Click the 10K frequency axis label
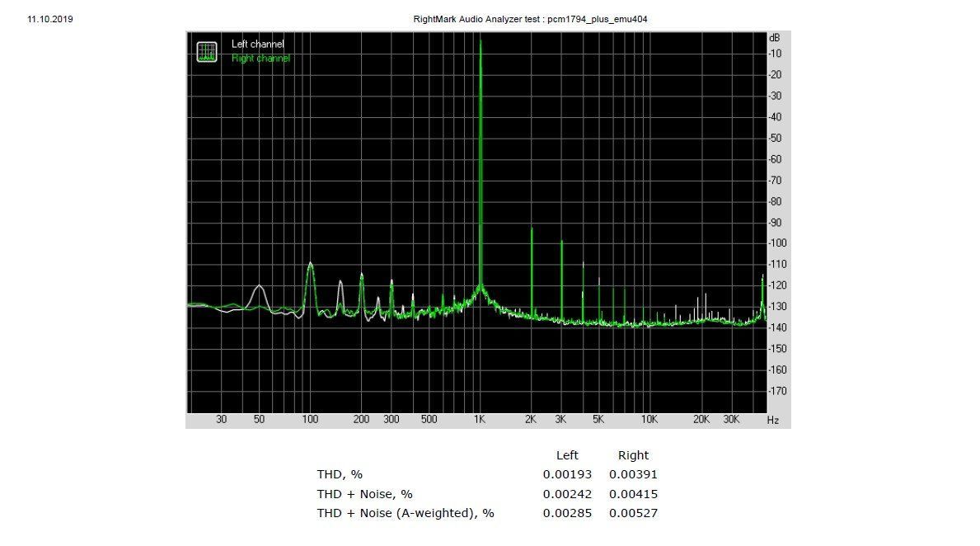Screen dimensions: 980x546 point(649,420)
